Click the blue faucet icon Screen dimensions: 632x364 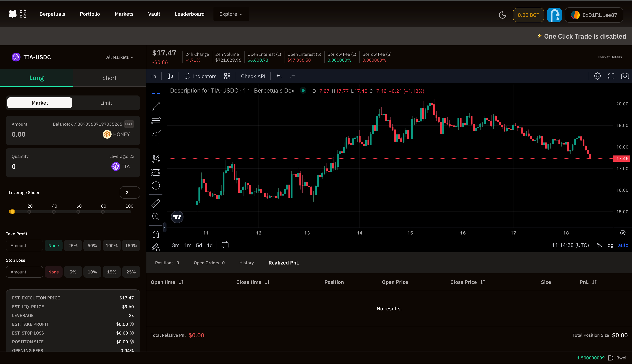[x=554, y=15]
